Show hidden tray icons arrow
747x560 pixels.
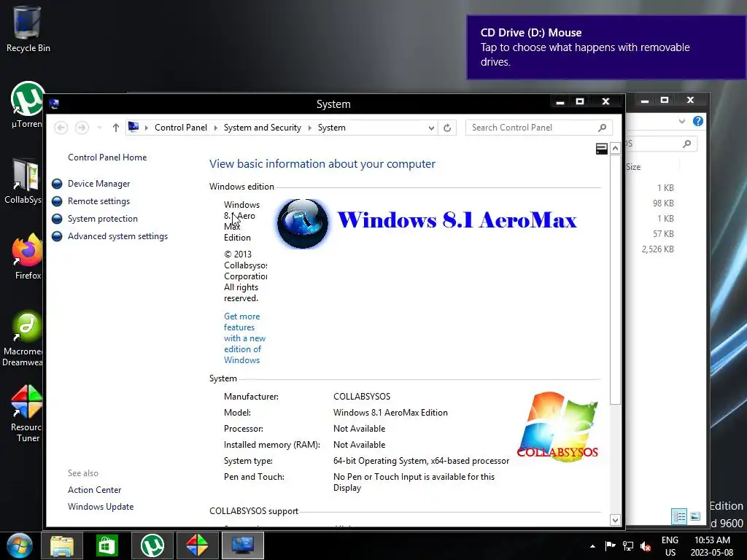(x=592, y=546)
